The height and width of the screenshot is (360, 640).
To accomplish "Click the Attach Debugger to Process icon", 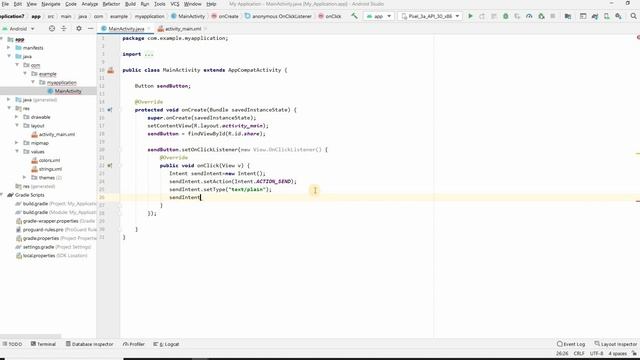I will click(x=541, y=16).
